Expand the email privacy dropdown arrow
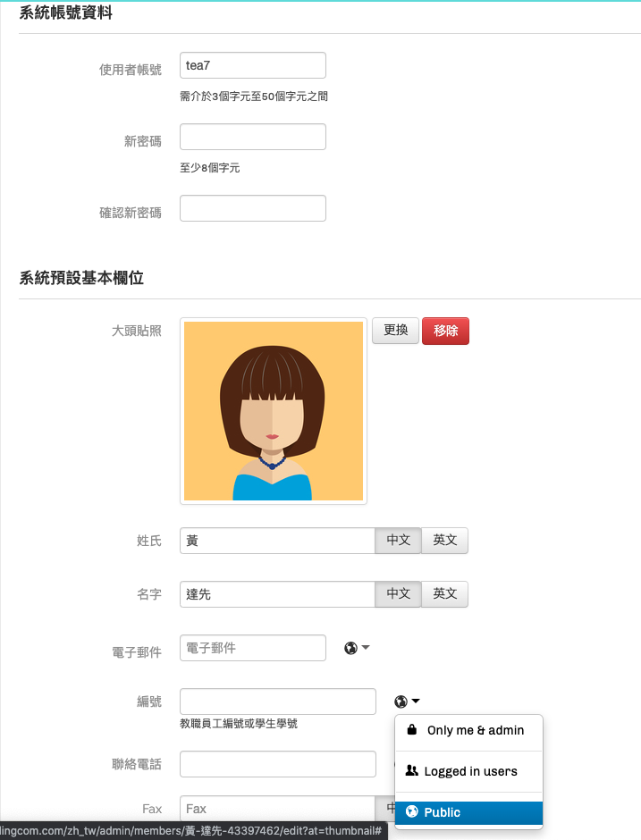Viewport: 641px width, 840px height. (366, 648)
